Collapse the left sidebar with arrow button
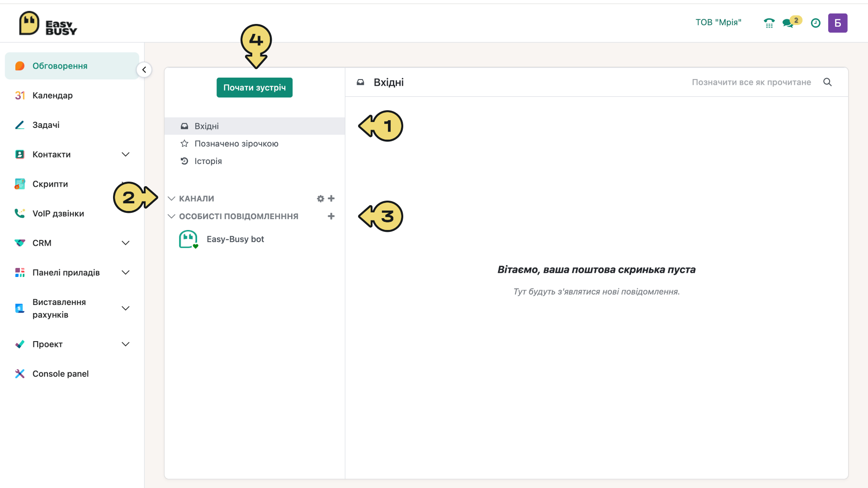The height and width of the screenshot is (488, 868). pyautogui.click(x=144, y=70)
